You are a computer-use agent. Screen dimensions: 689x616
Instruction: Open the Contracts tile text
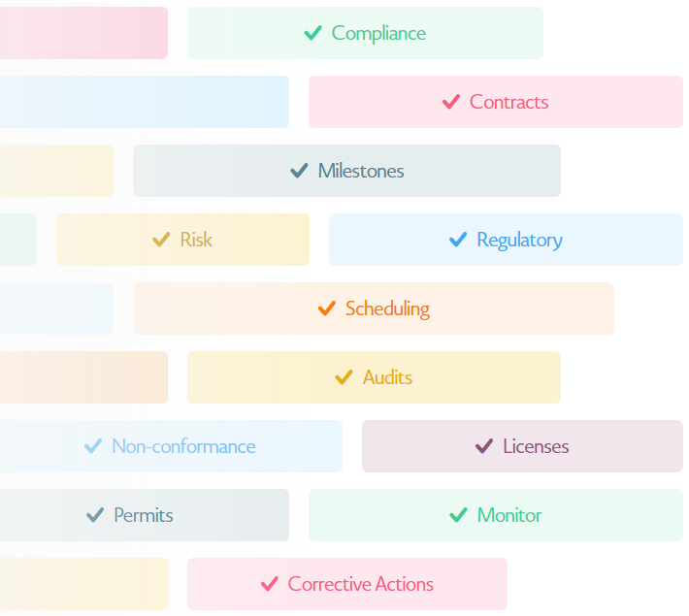tap(509, 103)
